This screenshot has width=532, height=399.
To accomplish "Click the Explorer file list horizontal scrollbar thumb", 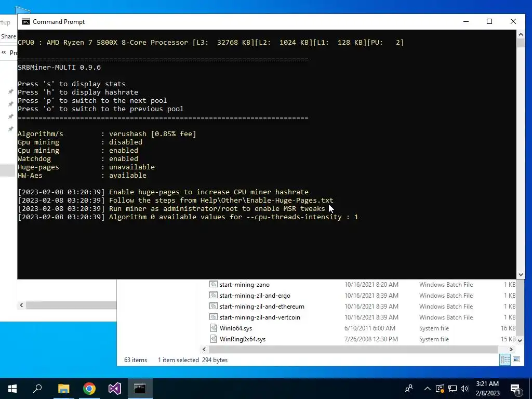I will coord(353,349).
